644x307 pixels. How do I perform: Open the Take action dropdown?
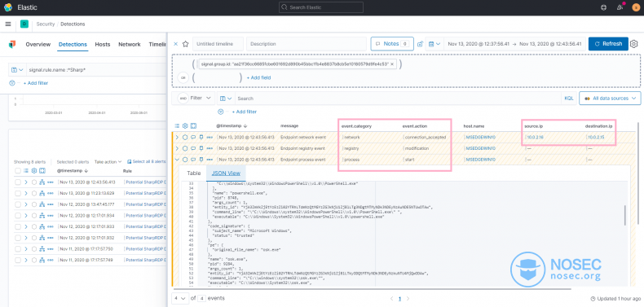(108, 162)
